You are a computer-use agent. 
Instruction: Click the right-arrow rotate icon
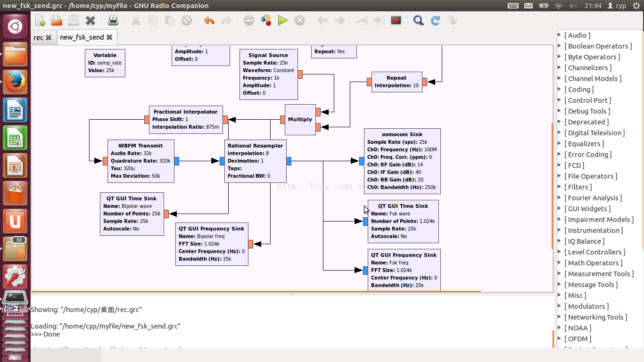point(339,20)
